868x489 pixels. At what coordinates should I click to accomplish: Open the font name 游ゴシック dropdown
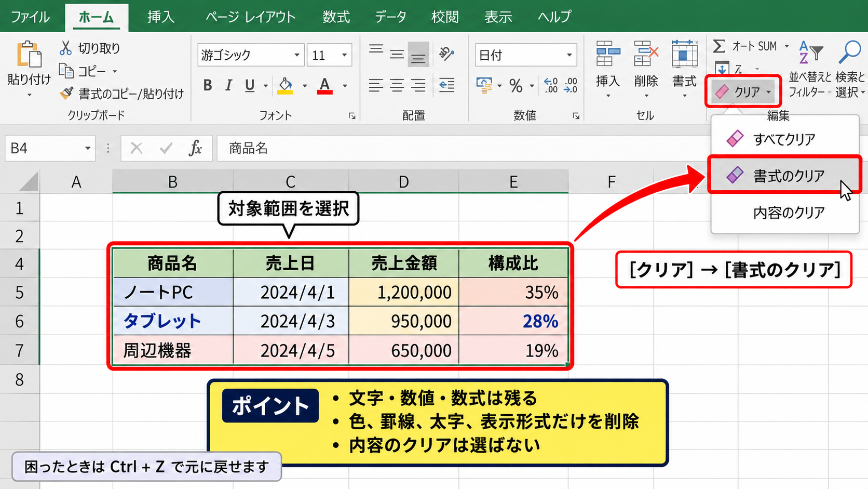(x=297, y=55)
